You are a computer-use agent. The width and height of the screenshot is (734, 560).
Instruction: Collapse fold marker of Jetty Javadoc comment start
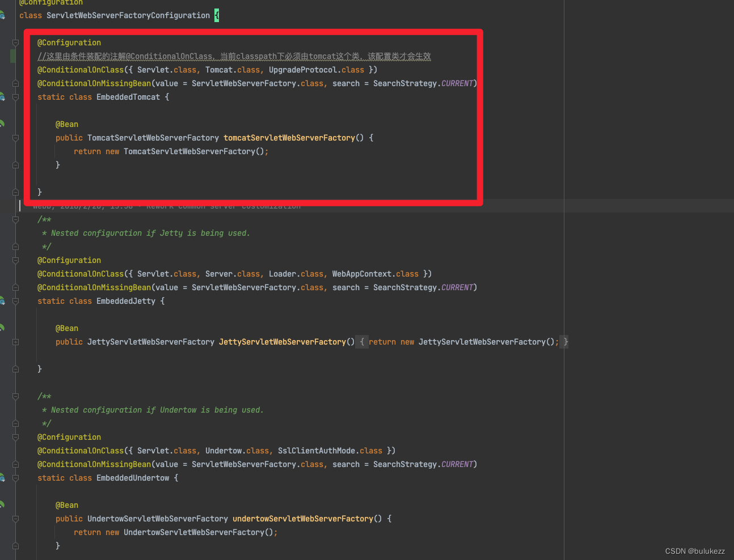coord(15,219)
